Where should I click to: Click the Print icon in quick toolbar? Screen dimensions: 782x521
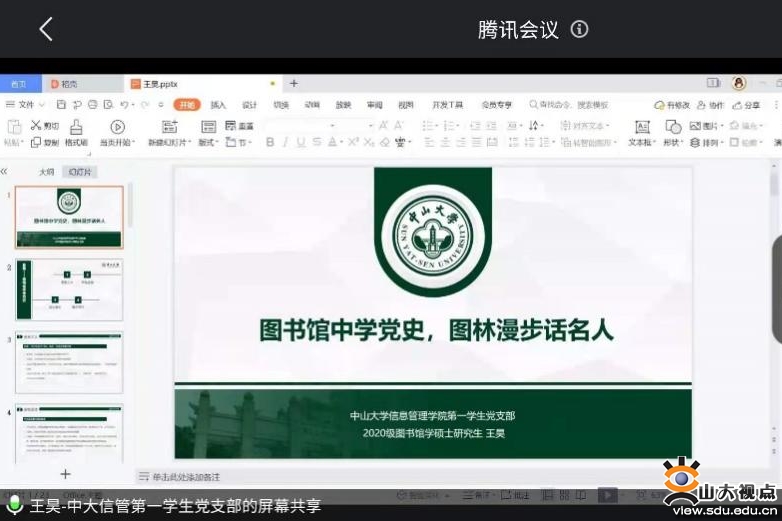(93, 105)
